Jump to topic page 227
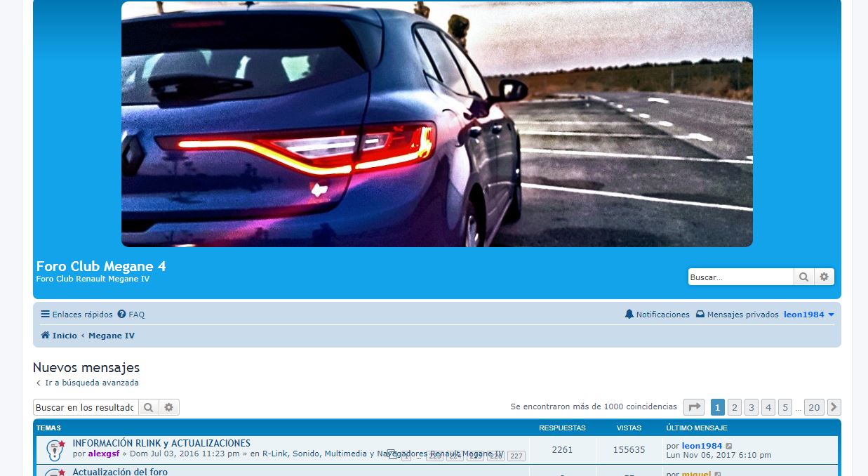Image resolution: width=868 pixels, height=476 pixels. [516, 456]
